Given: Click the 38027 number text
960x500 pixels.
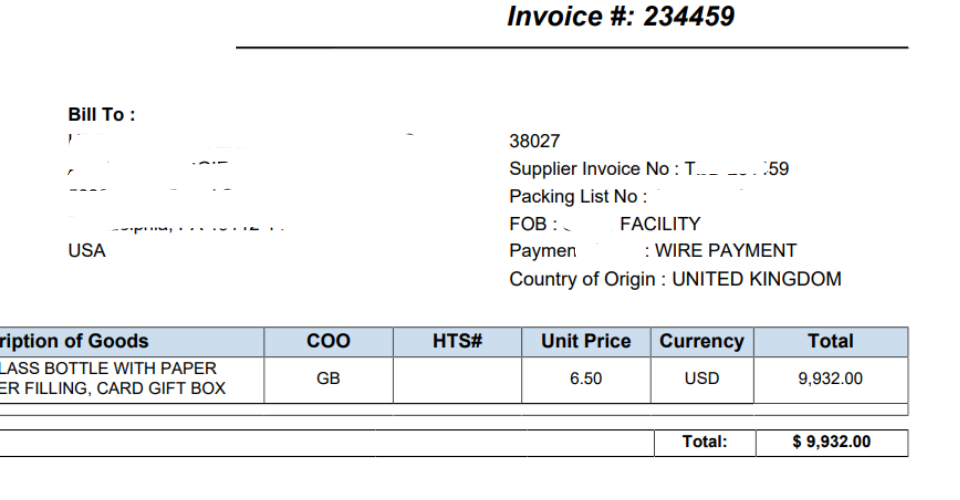Looking at the screenshot, I should coord(534,141).
